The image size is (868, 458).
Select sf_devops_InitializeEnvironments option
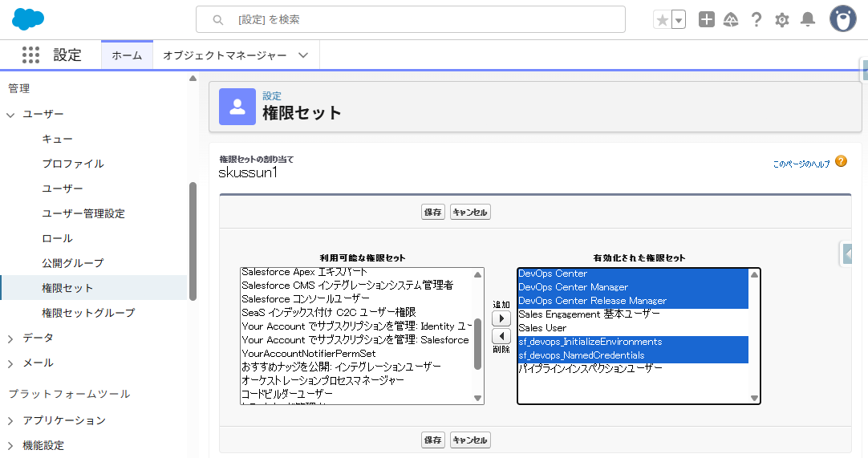633,342
